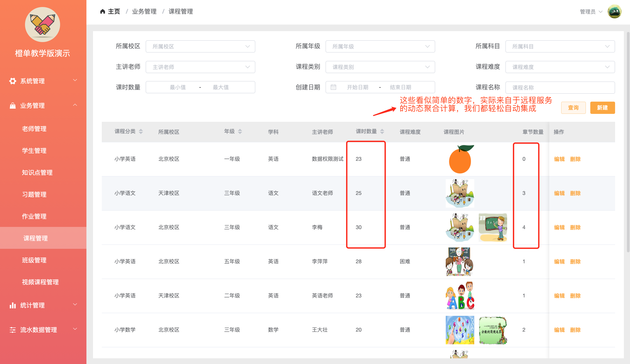Go to 视频课程管理 menu item
The height and width of the screenshot is (364, 630).
(40, 282)
